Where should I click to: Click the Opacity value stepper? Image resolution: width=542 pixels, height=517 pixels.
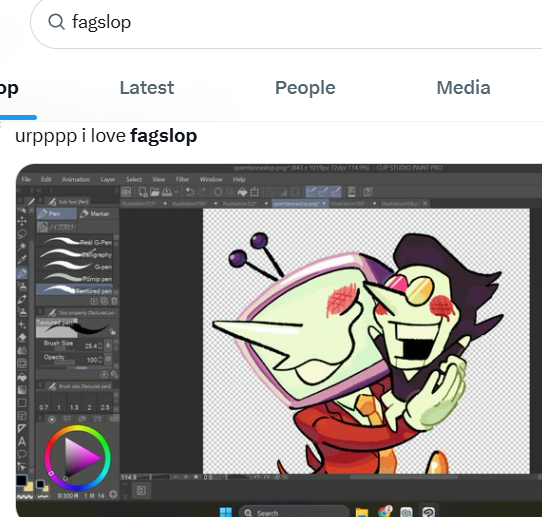click(x=100, y=360)
